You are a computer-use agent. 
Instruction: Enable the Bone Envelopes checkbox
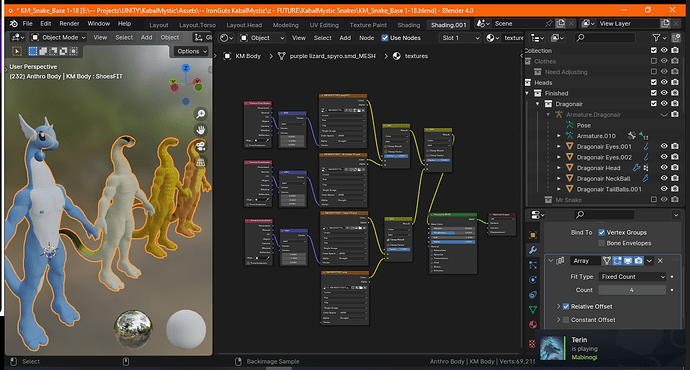(602, 243)
